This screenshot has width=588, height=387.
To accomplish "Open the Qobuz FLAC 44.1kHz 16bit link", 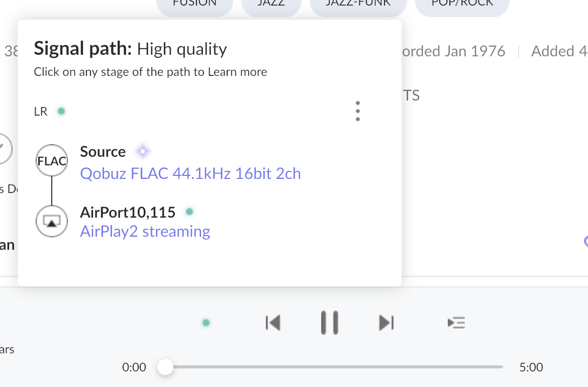I will tap(190, 174).
